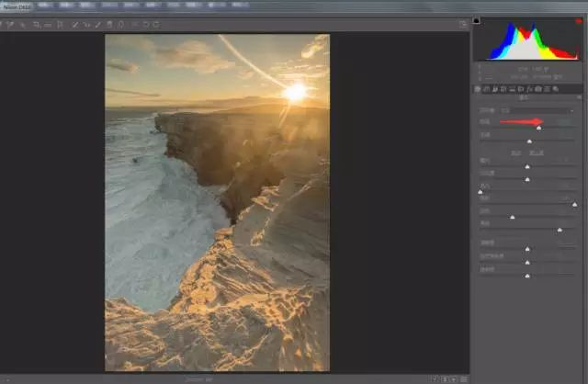This screenshot has height=384, width=588.
Task: Toggle the red highlight clipping warning
Action: [x=579, y=20]
